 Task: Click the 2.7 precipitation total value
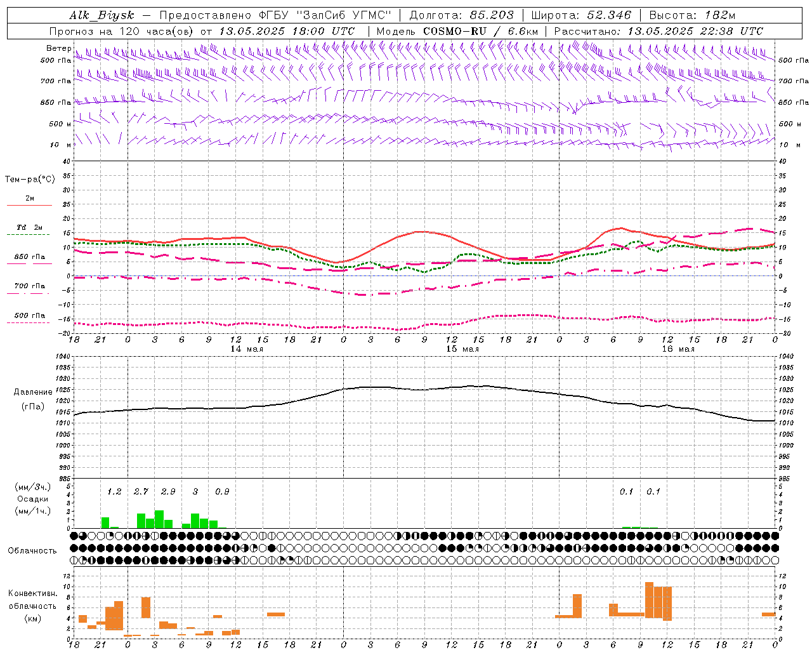click(141, 492)
